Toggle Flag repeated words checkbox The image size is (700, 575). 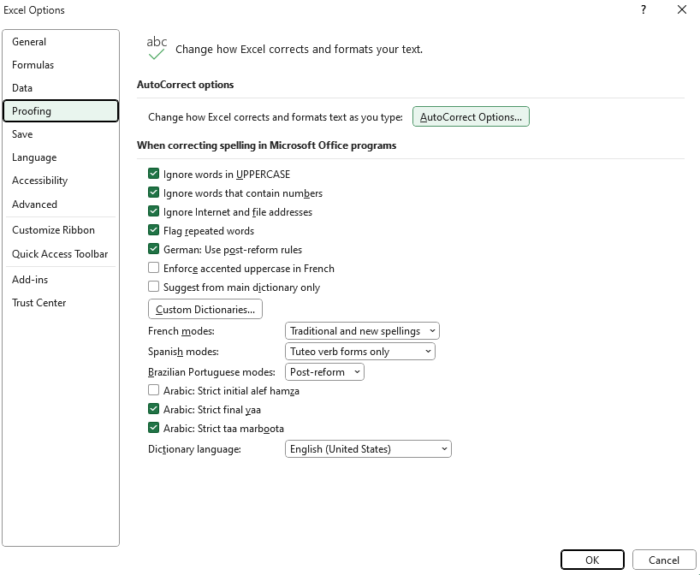(x=154, y=230)
